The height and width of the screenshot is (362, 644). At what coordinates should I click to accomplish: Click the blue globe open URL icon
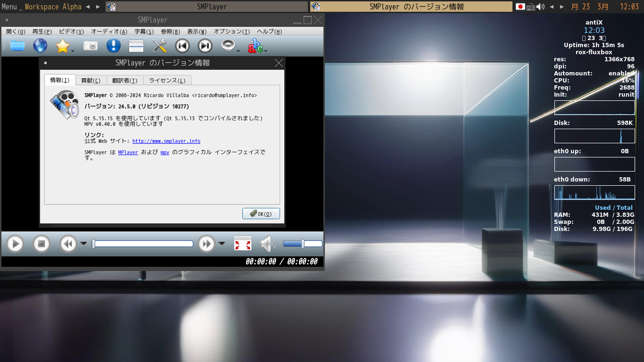(40, 46)
